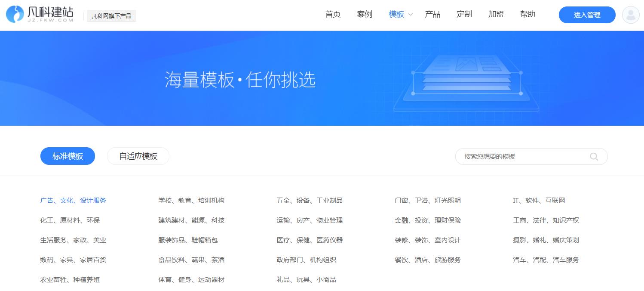Screen dimensions: 644x291
Task: Expand the 模板 dropdown chevron
Action: 411,15
